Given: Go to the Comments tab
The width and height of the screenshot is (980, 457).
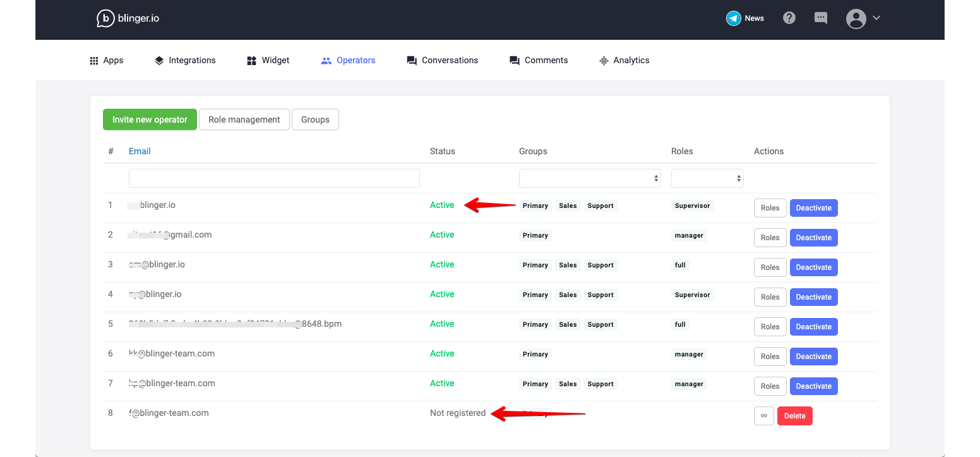Looking at the screenshot, I should pos(539,60).
